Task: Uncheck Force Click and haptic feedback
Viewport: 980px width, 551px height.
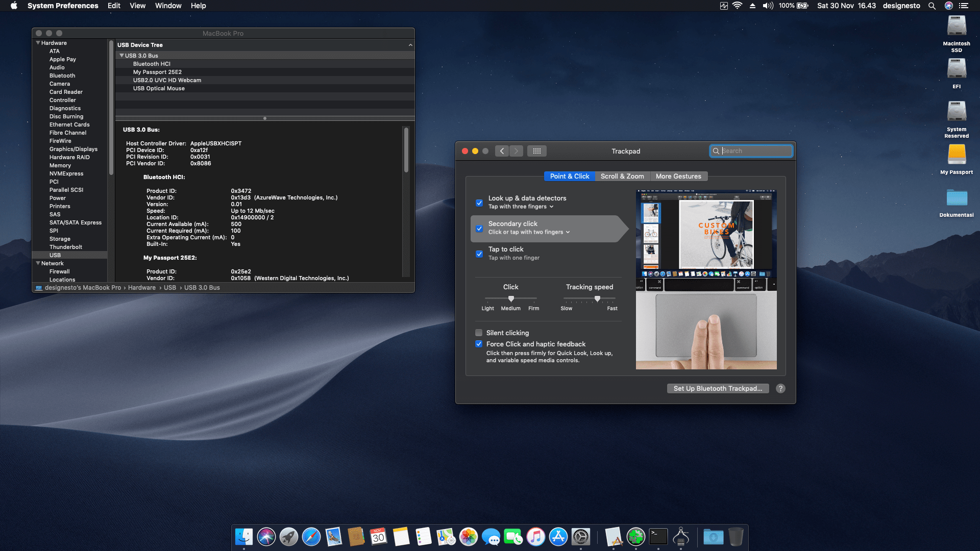Action: [x=479, y=344]
